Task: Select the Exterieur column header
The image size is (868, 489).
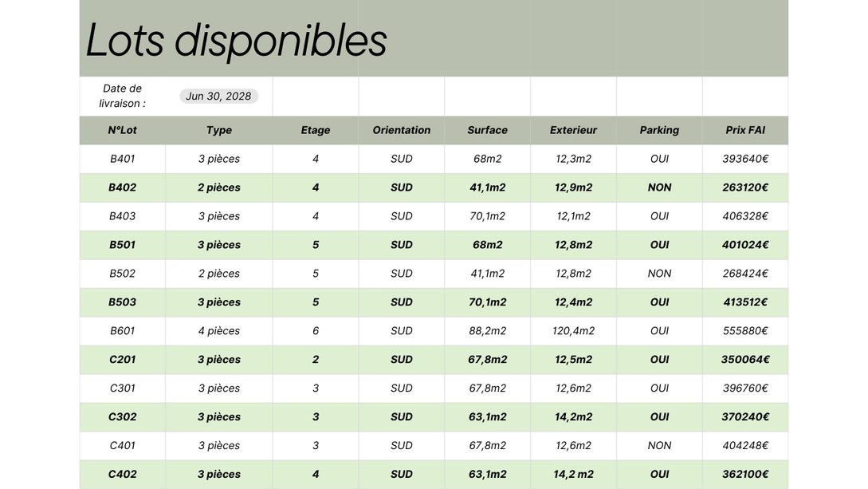Action: pyautogui.click(x=573, y=130)
